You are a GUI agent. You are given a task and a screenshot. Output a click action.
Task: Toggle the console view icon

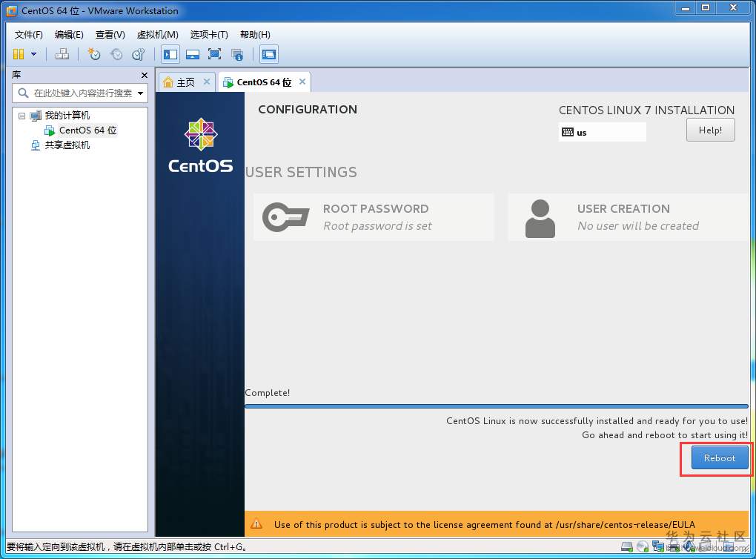[x=269, y=54]
